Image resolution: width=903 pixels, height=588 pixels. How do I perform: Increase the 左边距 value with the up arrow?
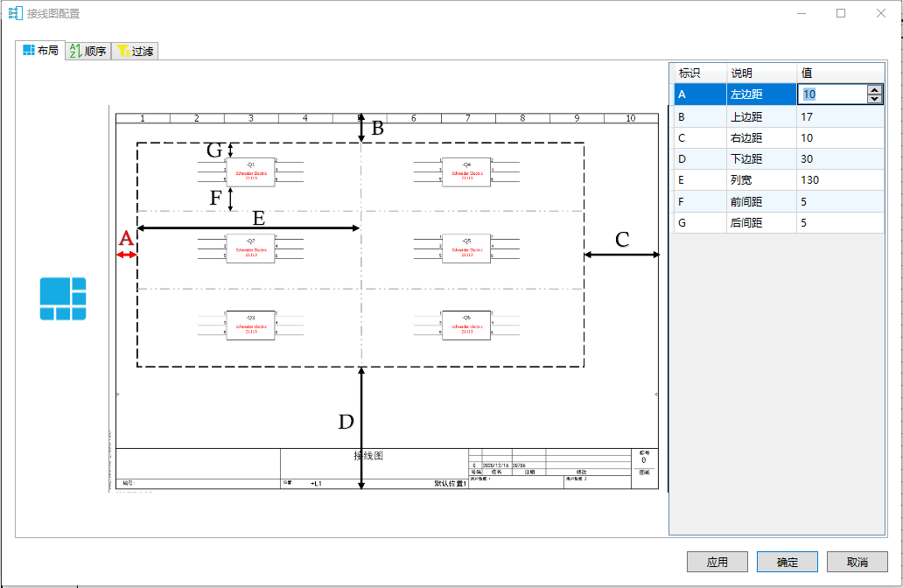point(874,89)
